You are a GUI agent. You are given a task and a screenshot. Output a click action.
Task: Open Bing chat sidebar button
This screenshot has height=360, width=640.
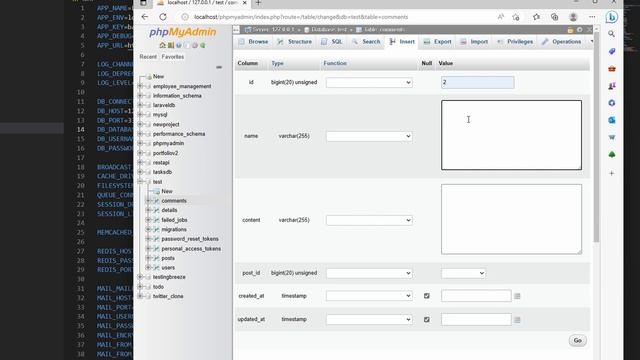tap(611, 17)
